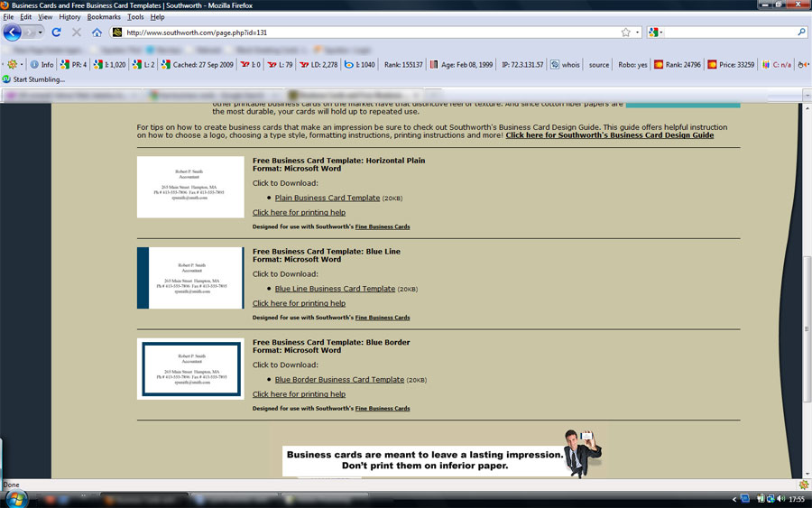Reload the page with the refresh icon
The width and height of the screenshot is (812, 508).
pyautogui.click(x=57, y=32)
